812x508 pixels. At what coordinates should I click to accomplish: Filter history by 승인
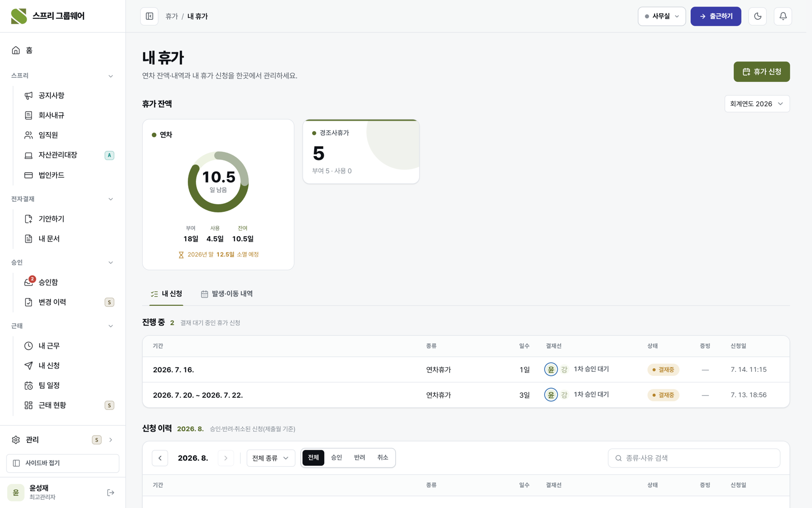336,458
